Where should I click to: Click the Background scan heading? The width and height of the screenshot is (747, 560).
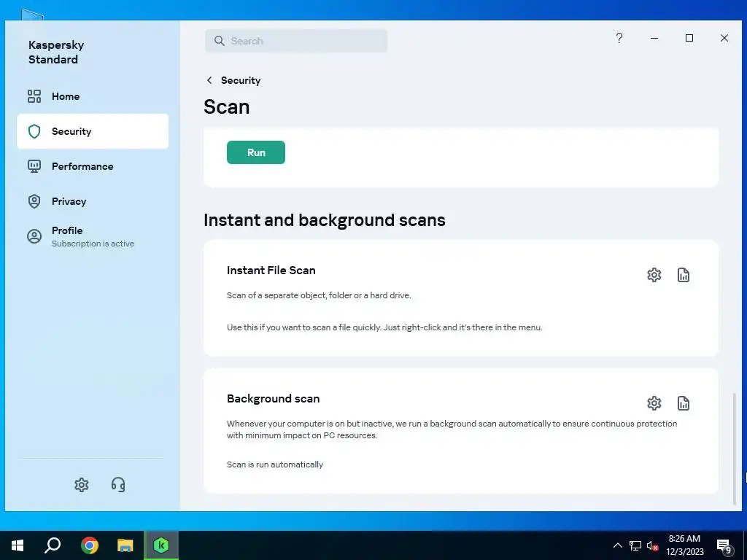tap(273, 399)
